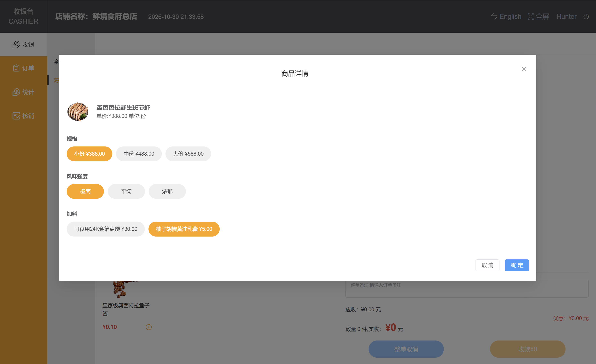Viewport: 596px width, 364px height.
Task: Open the 收银 sidebar section
Action: click(x=24, y=45)
